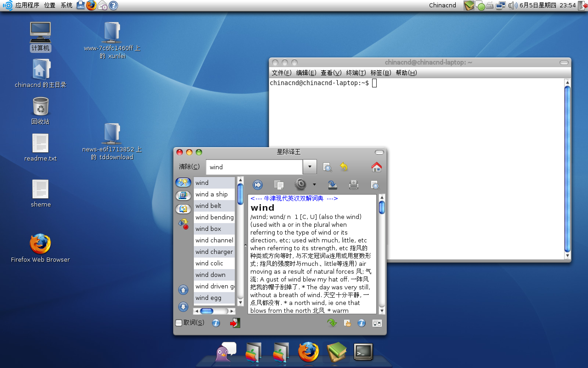Screen dimensions: 588x368
Task: Toggle the 取词(S) checkbox
Action: click(x=179, y=323)
